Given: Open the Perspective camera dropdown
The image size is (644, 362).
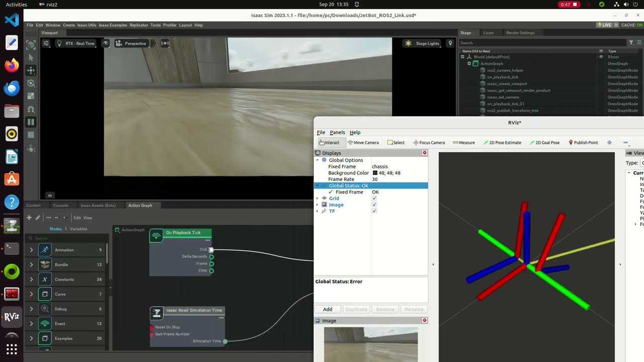Looking at the screenshot, I should pos(131,43).
